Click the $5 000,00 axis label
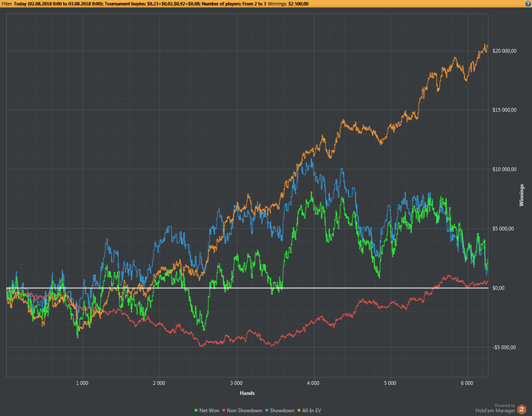 [x=503, y=228]
